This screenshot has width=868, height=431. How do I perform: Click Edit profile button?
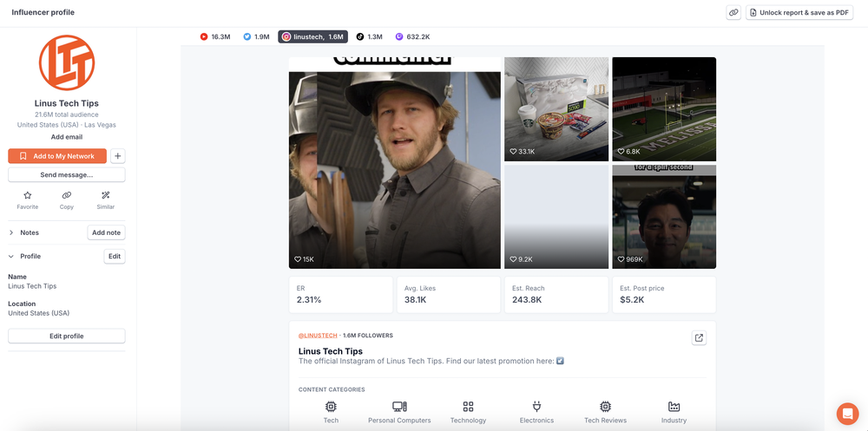point(67,336)
